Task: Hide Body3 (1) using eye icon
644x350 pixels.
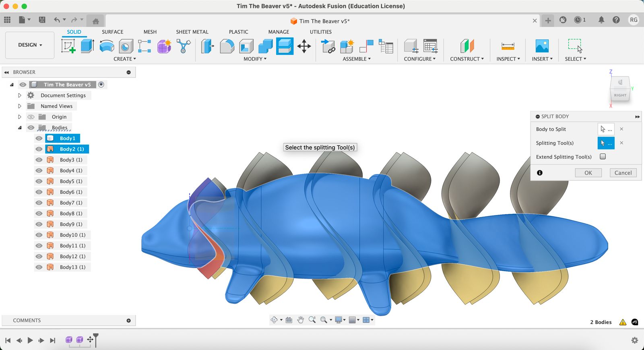Action: (x=39, y=160)
